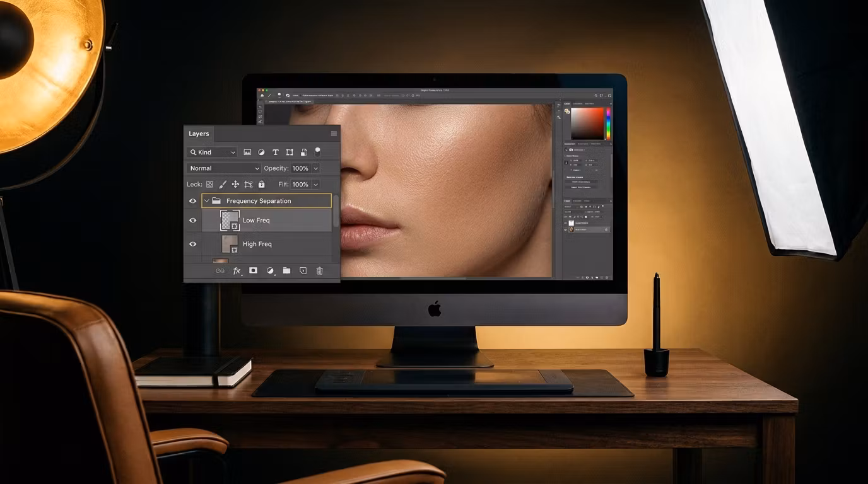Viewport: 868px width, 484px height.
Task: Collapse the Frequency Separation group chevron
Action: coord(206,201)
